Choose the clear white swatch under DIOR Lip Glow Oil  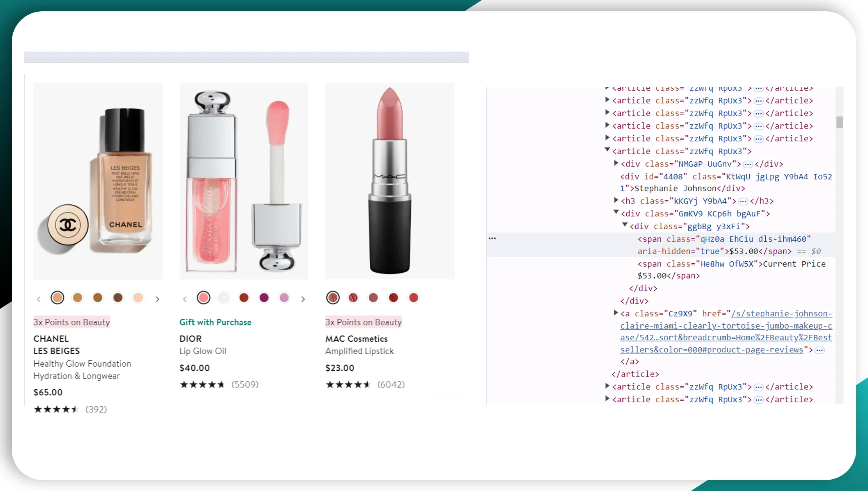(224, 298)
